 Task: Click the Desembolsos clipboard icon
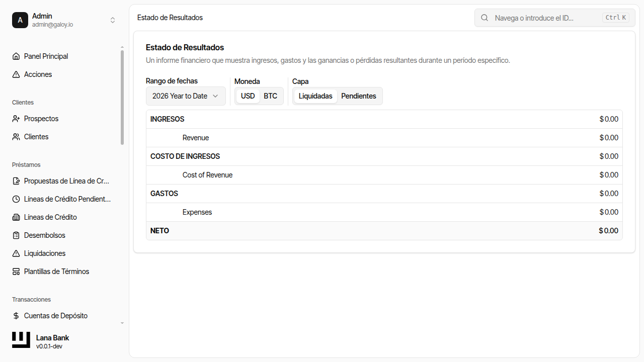(x=16, y=235)
